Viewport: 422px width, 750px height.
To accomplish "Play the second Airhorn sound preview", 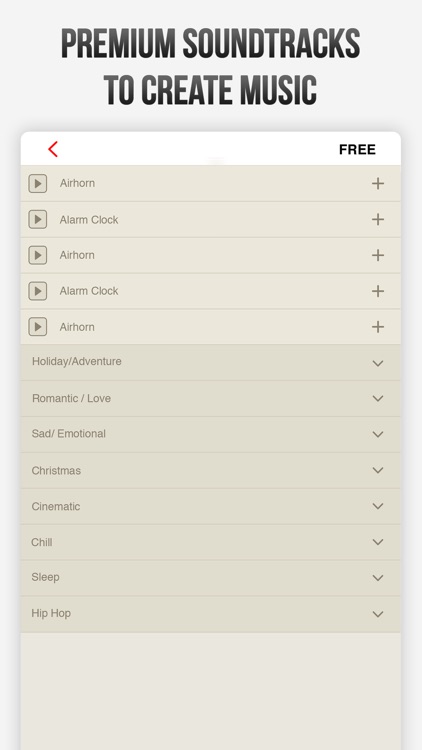I will click(x=38, y=255).
